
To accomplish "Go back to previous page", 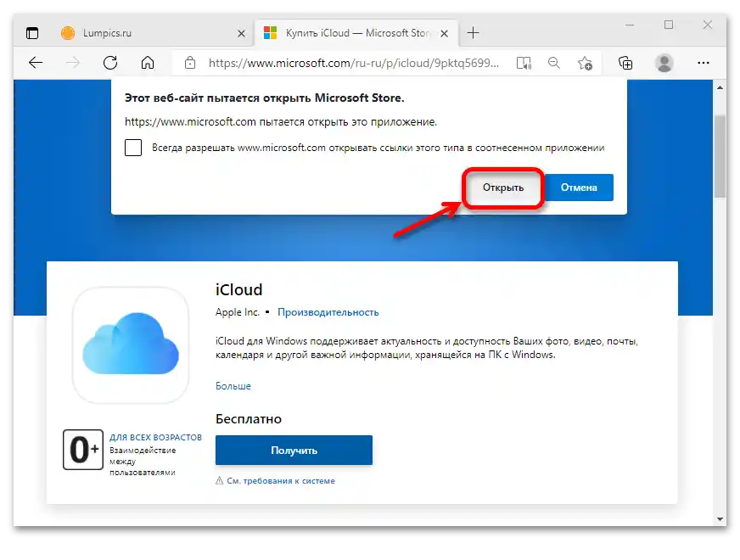I will (x=36, y=63).
